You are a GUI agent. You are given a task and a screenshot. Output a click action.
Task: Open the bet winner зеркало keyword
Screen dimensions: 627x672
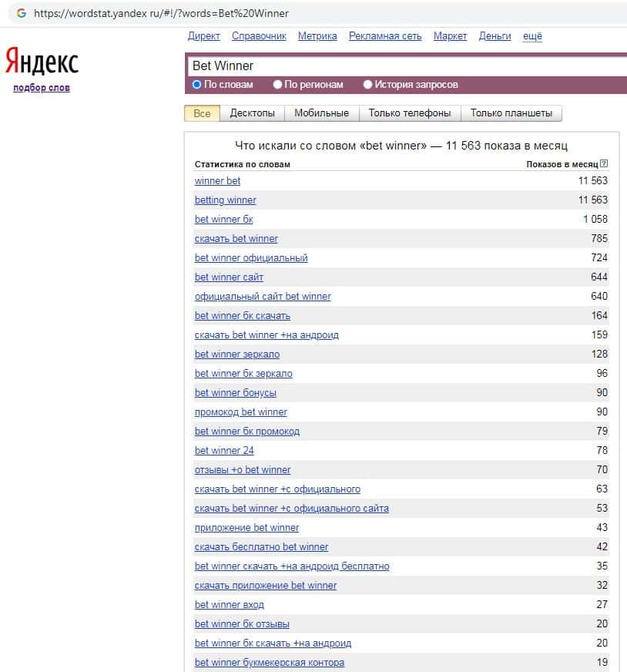[x=237, y=354]
